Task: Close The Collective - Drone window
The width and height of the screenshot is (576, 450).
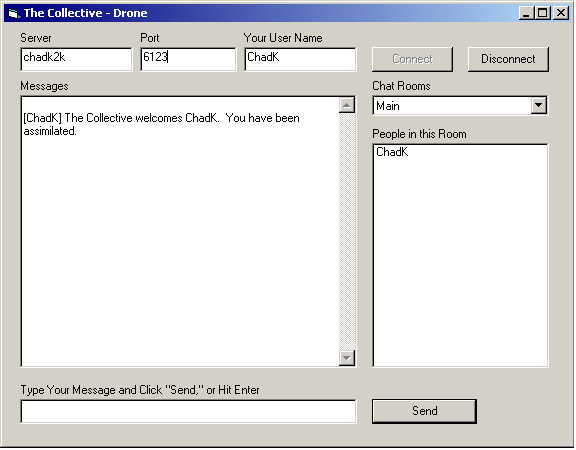Action: (561, 13)
